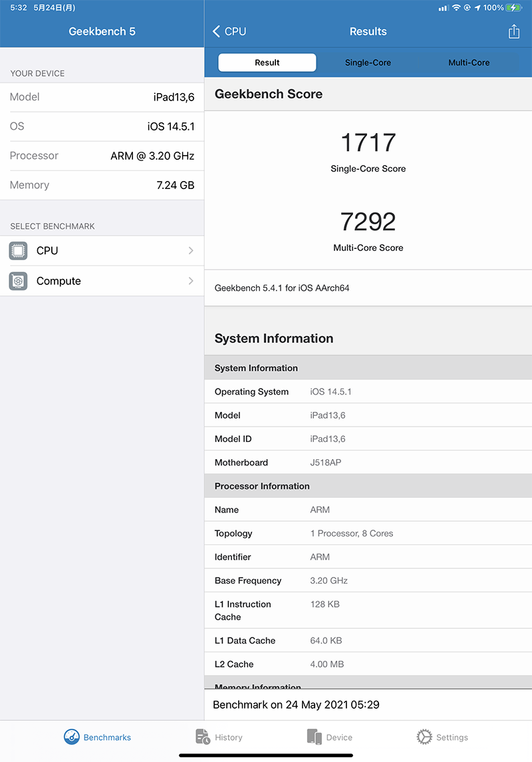The height and width of the screenshot is (762, 532).
Task: Tap the Benchmarks gauge icon
Action: (72, 737)
